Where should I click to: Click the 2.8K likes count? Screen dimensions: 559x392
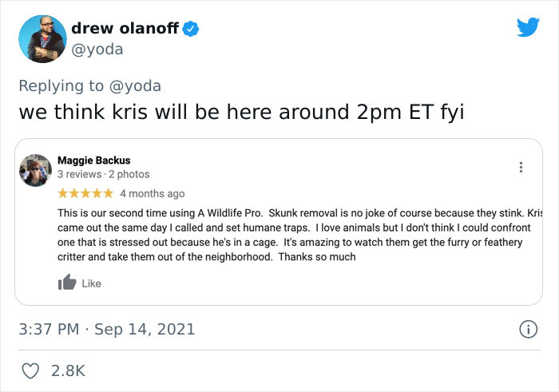click(x=68, y=370)
